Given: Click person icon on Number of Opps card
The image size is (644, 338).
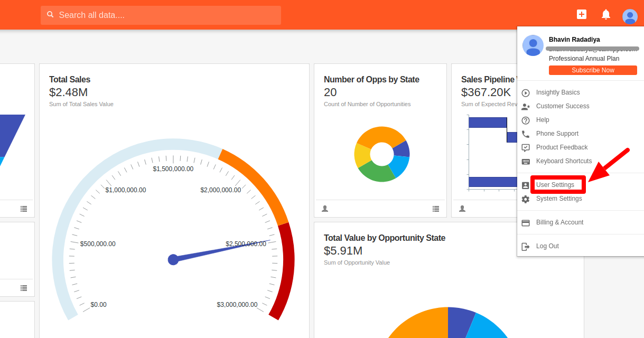Looking at the screenshot, I should tap(325, 209).
